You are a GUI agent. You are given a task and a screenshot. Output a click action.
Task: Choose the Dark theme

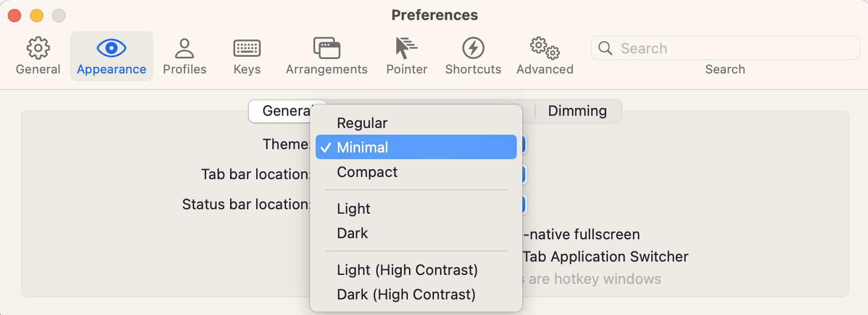pyautogui.click(x=352, y=233)
